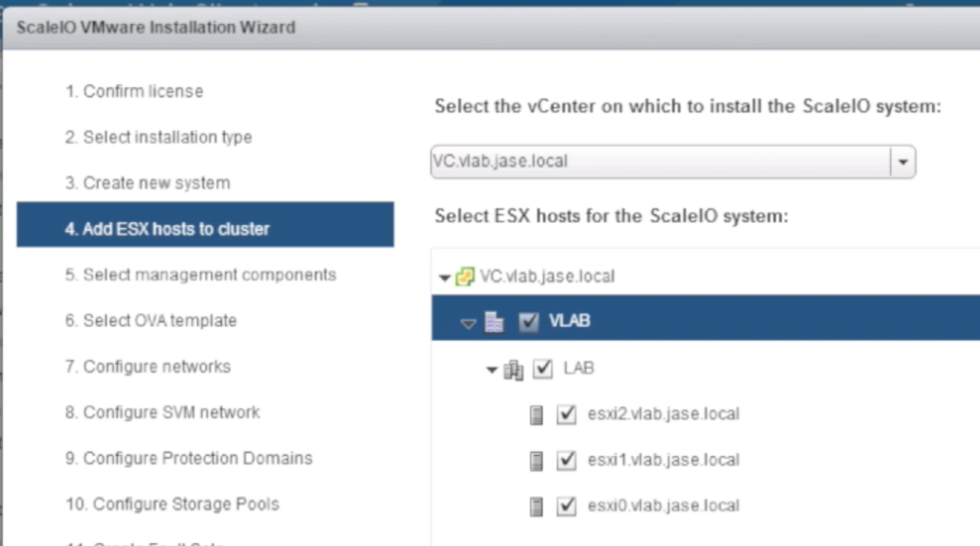Uncheck the esxi1.vlab.jase.local host checkbox
Image resolution: width=980 pixels, height=546 pixels.
[567, 461]
